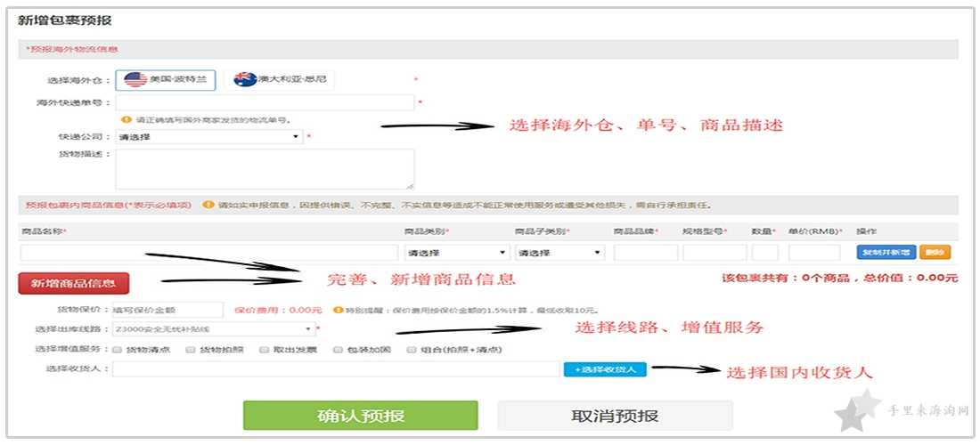Enable the 取出发票 checkbox

point(264,350)
